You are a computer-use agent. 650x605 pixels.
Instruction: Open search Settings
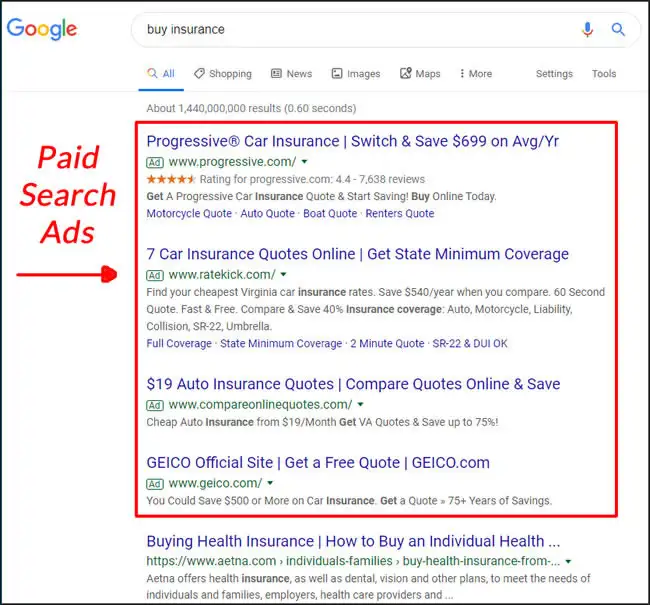[x=554, y=74]
